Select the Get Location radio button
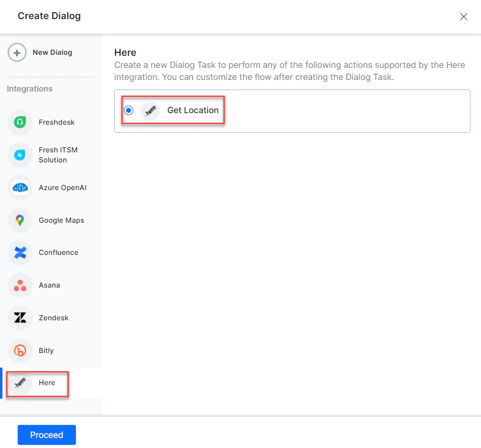This screenshot has height=448, width=481. pyautogui.click(x=129, y=110)
